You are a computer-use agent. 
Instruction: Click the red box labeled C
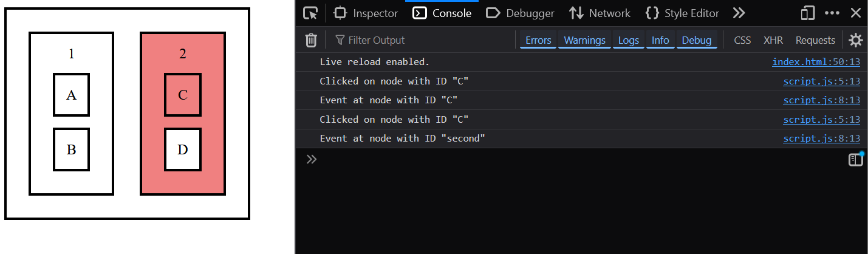pyautogui.click(x=183, y=95)
